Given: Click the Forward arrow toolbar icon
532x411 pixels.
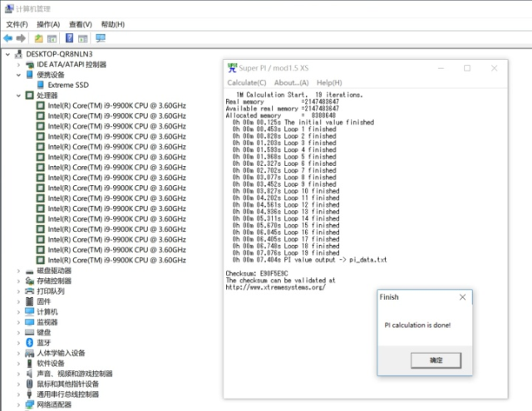Looking at the screenshot, I should pos(21,38).
